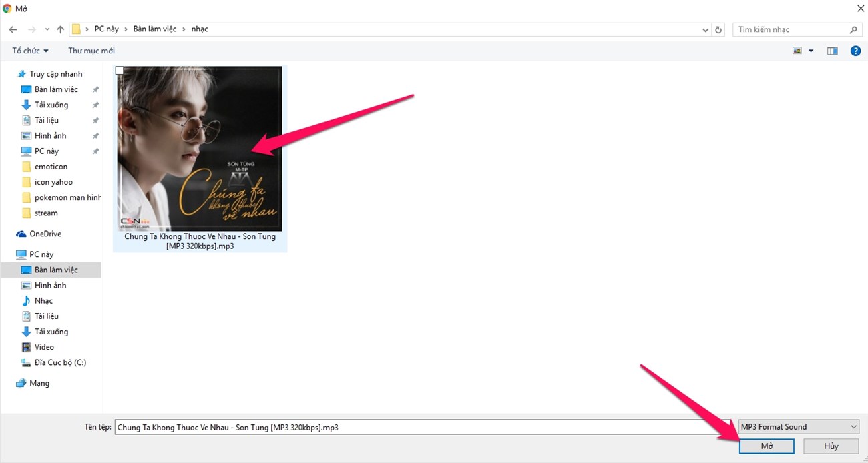
Task: Click the Video film icon
Action: coord(26,347)
